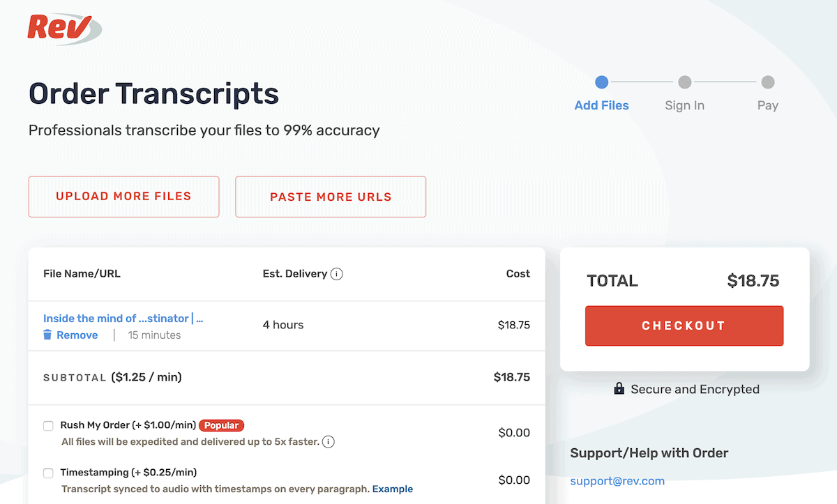Remove the uploaded file from the order
This screenshot has width=837, height=504.
tap(77, 335)
